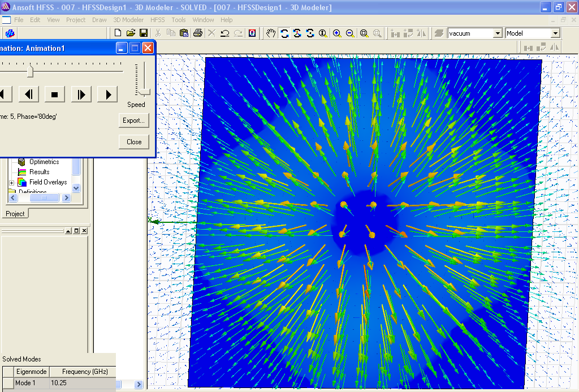Select the Rotate view tool
The width and height of the screenshot is (579, 392).
pos(284,33)
